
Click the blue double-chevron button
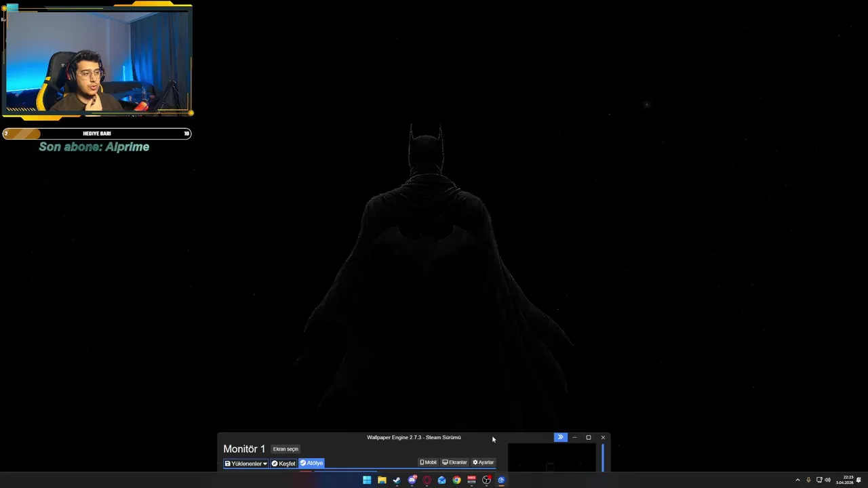click(x=560, y=437)
